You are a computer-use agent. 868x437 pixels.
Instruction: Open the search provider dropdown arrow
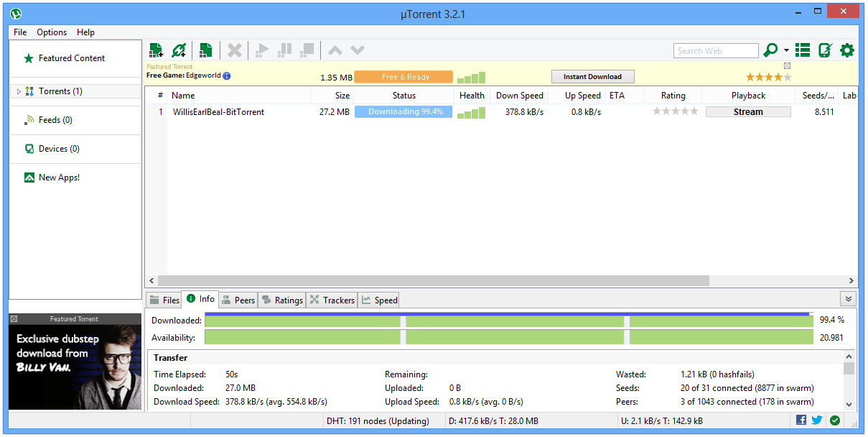tap(786, 50)
